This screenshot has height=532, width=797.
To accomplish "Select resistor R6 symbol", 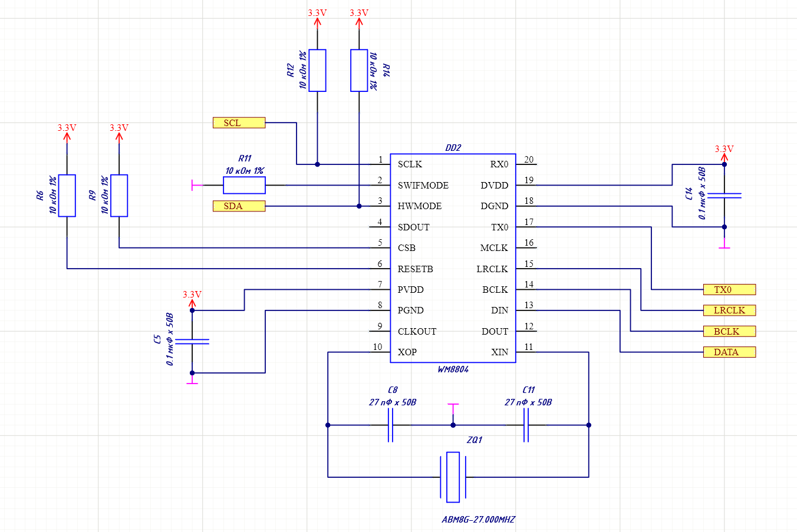I will [x=67, y=196].
